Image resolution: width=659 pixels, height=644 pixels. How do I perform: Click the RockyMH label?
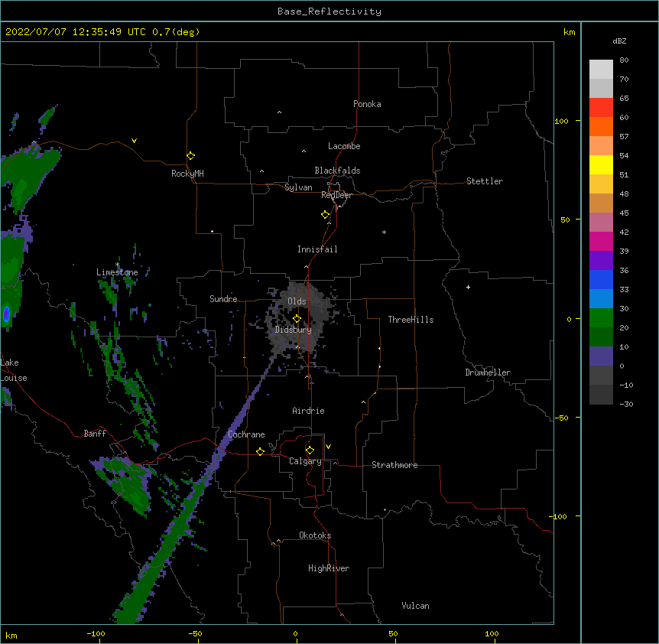(187, 174)
